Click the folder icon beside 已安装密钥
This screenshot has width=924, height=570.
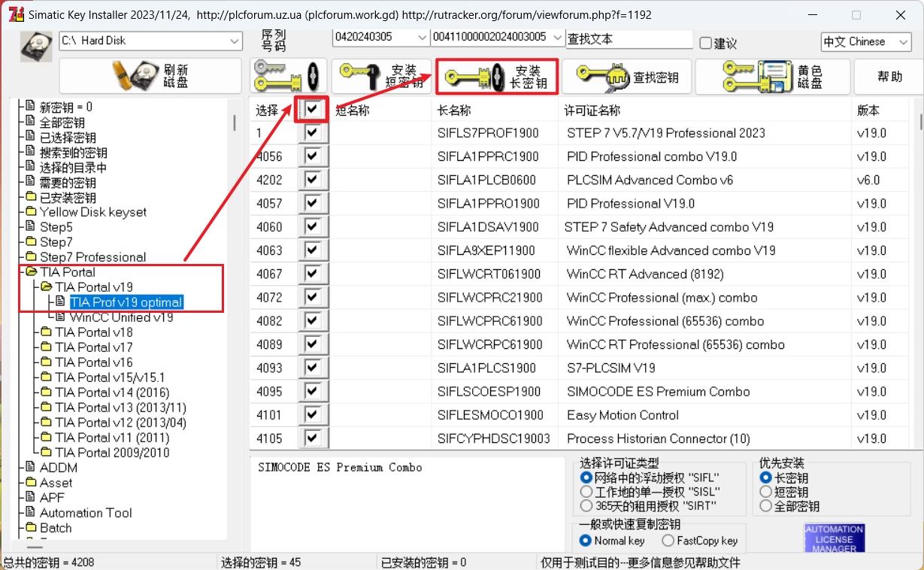pyautogui.click(x=30, y=197)
